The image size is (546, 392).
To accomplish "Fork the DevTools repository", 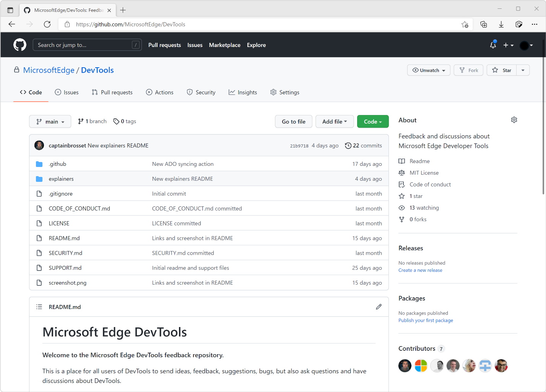I will [x=468, y=70].
